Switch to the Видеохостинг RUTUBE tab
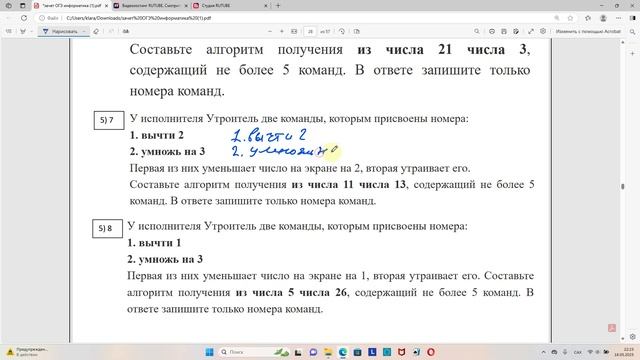The width and height of the screenshot is (640, 360). point(150,6)
